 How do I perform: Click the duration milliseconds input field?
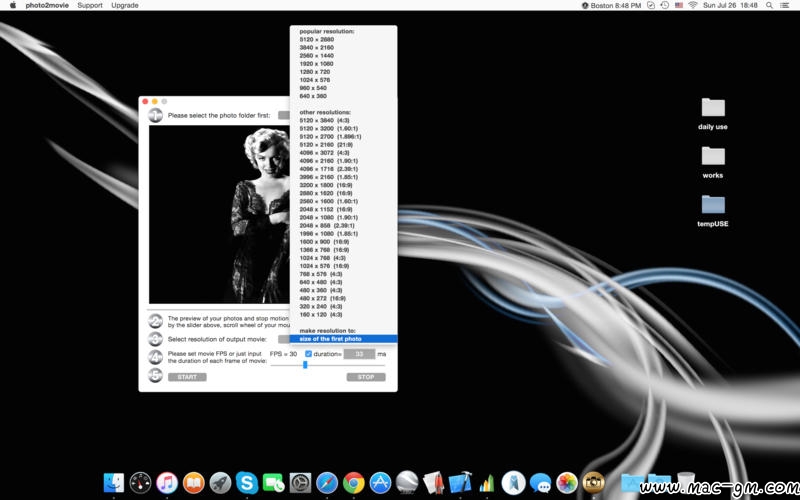(x=359, y=354)
